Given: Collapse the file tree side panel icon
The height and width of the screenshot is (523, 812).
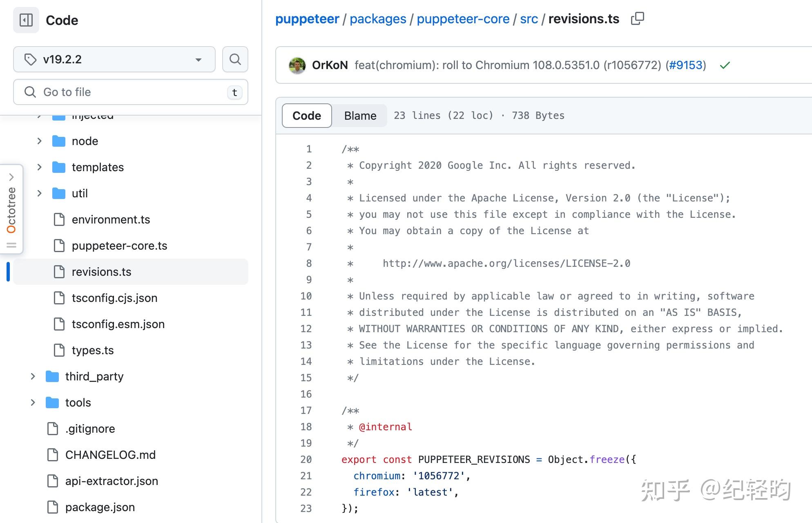Looking at the screenshot, I should (26, 20).
